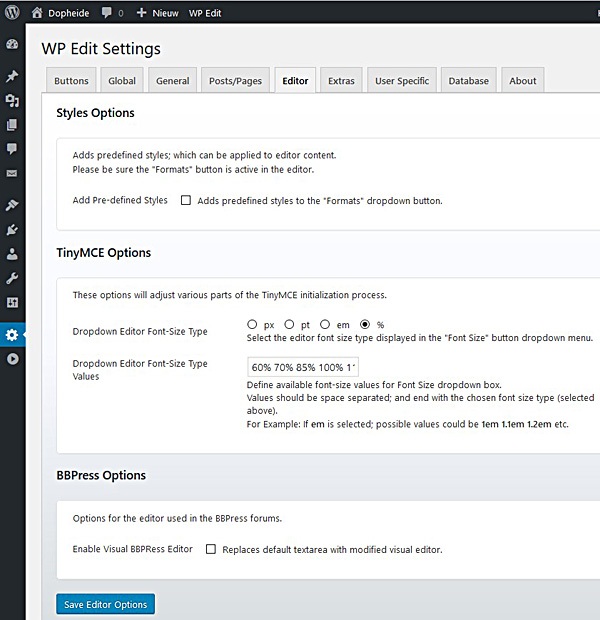Switch to the Posts/Pages tab
600x620 pixels.
pos(235,80)
